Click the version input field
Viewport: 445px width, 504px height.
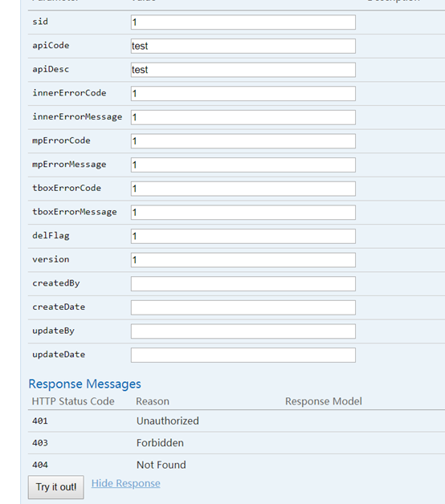(x=243, y=260)
